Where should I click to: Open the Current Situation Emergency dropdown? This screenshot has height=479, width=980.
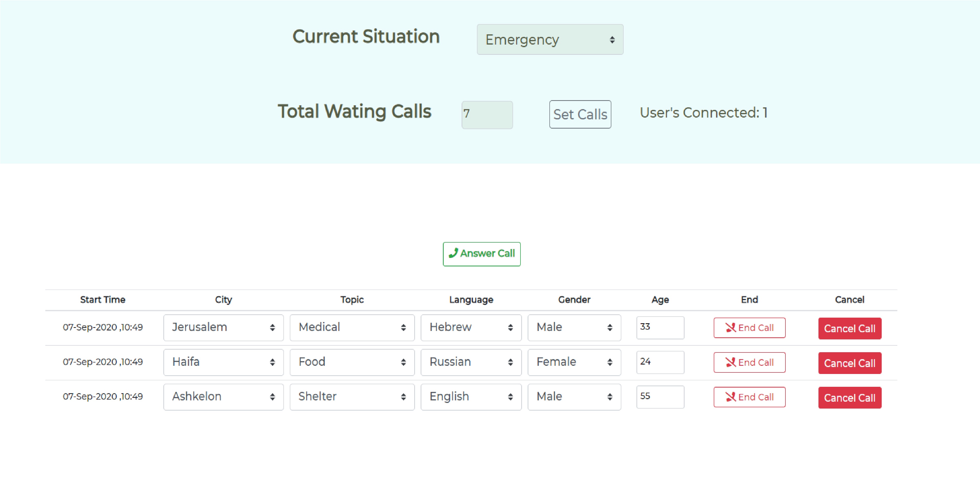550,40
